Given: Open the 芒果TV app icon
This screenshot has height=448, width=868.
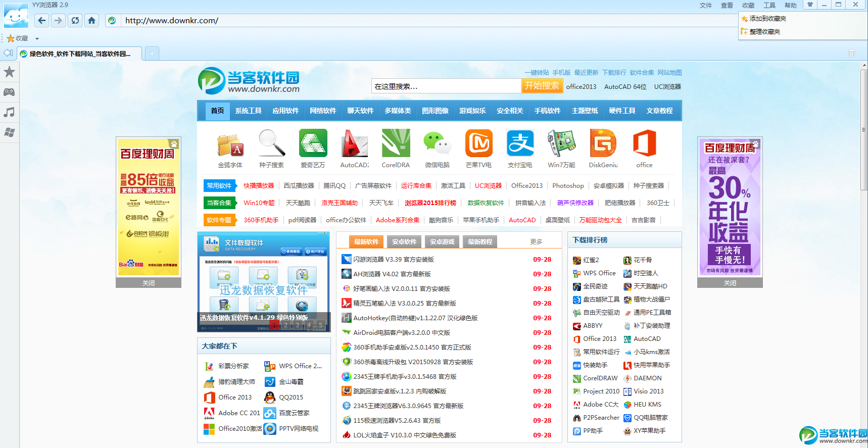Looking at the screenshot, I should click(478, 143).
